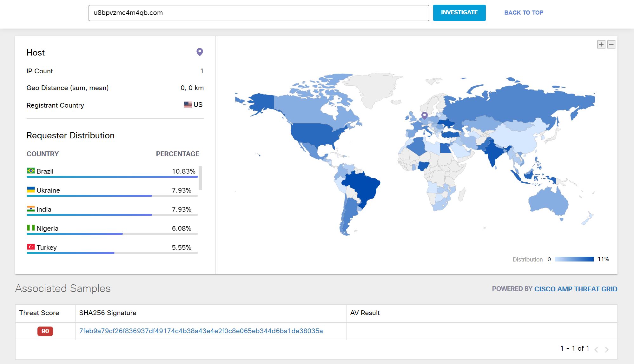This screenshot has height=364, width=634.
Task: Click the US flag icon next to Registrant Country
Action: point(188,104)
